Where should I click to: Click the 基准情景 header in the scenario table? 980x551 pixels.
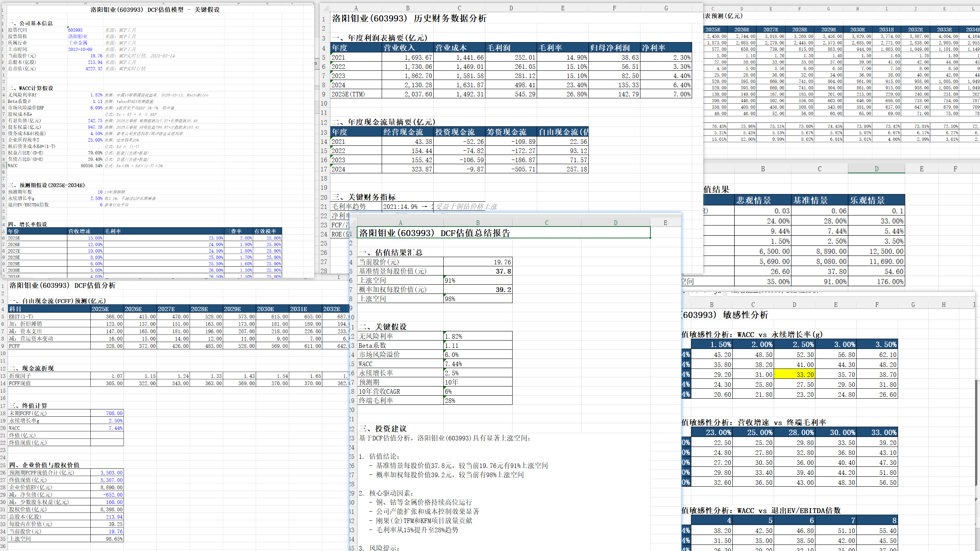click(x=820, y=200)
